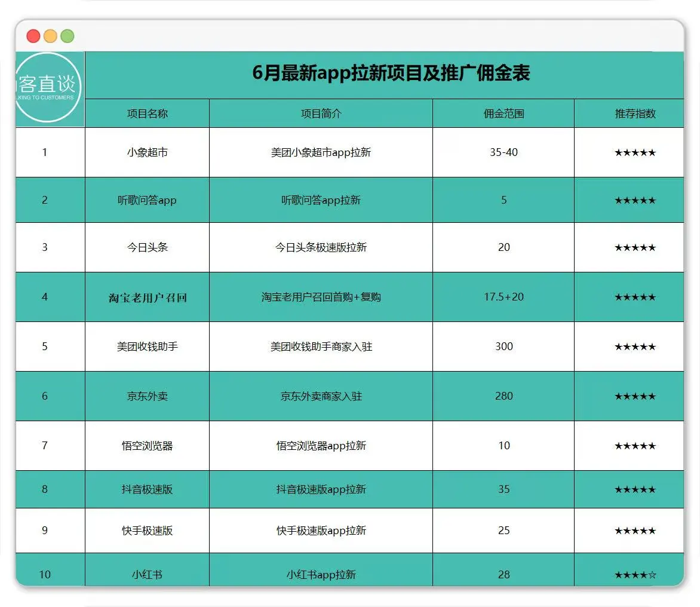Click the star rating in 快手极速版 row

pos(635,531)
